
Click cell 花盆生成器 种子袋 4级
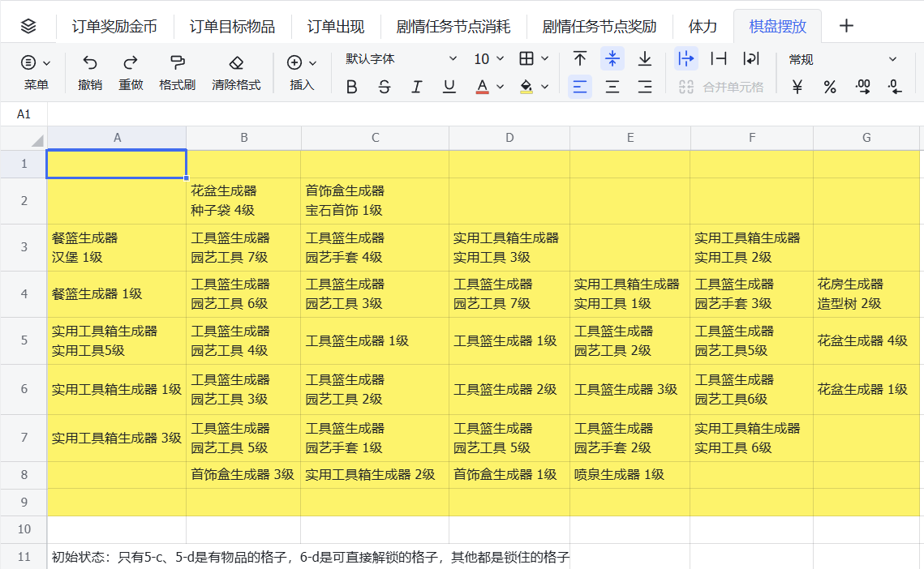pyautogui.click(x=243, y=201)
